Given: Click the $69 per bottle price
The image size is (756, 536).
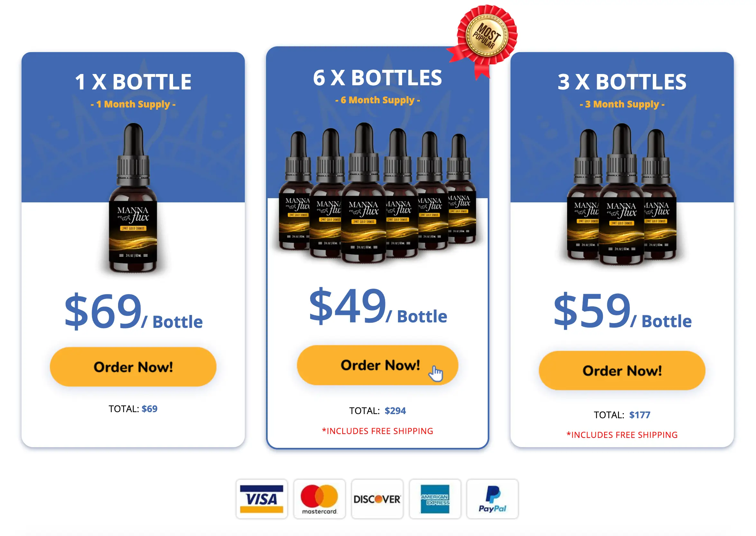Looking at the screenshot, I should point(133,311).
